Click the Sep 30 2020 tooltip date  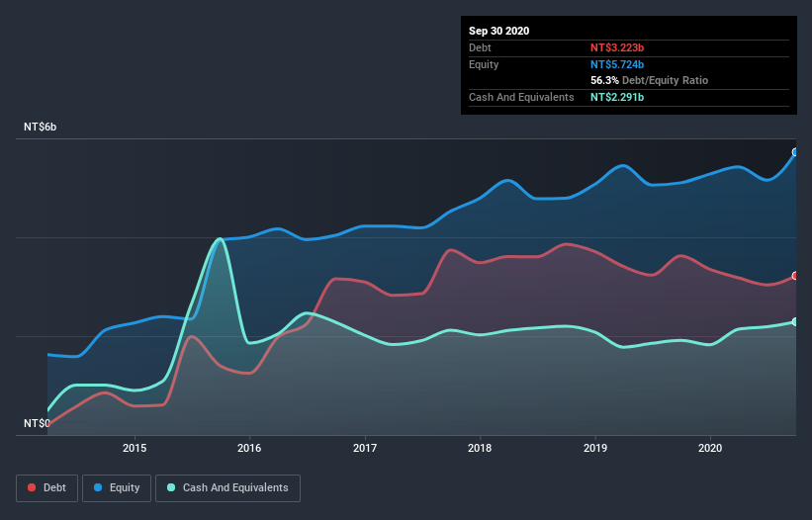pyautogui.click(x=498, y=31)
